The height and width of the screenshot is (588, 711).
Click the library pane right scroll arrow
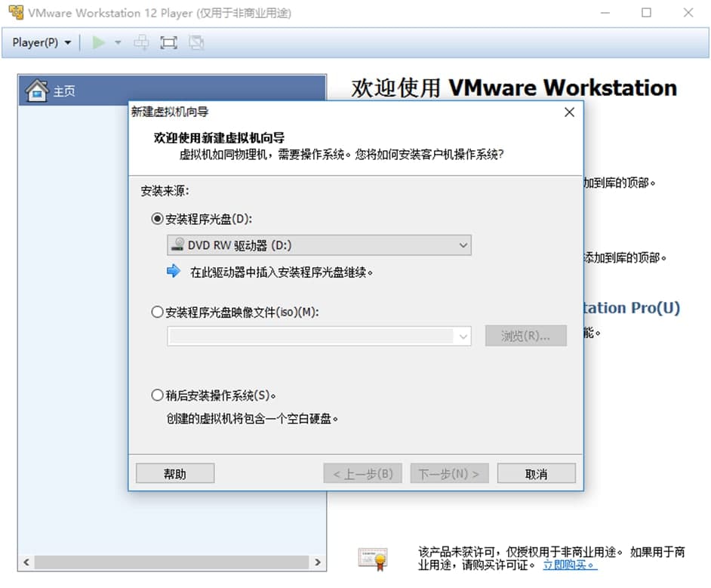(x=318, y=562)
